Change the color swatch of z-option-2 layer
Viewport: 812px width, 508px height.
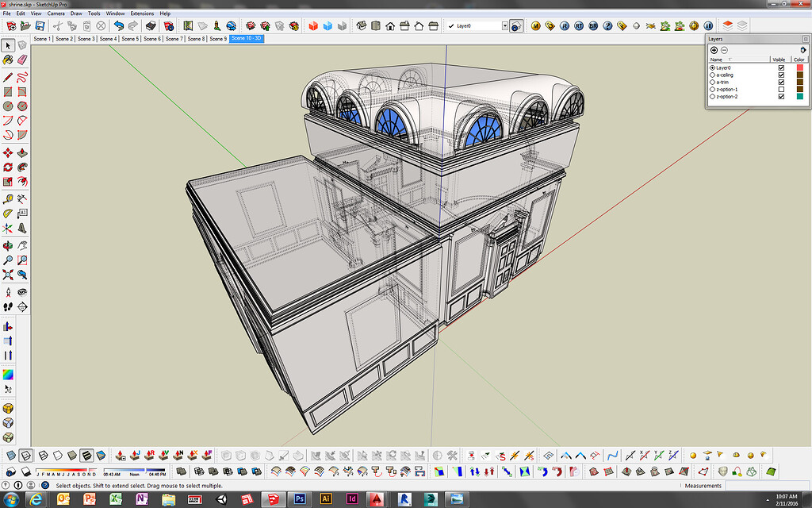[800, 96]
